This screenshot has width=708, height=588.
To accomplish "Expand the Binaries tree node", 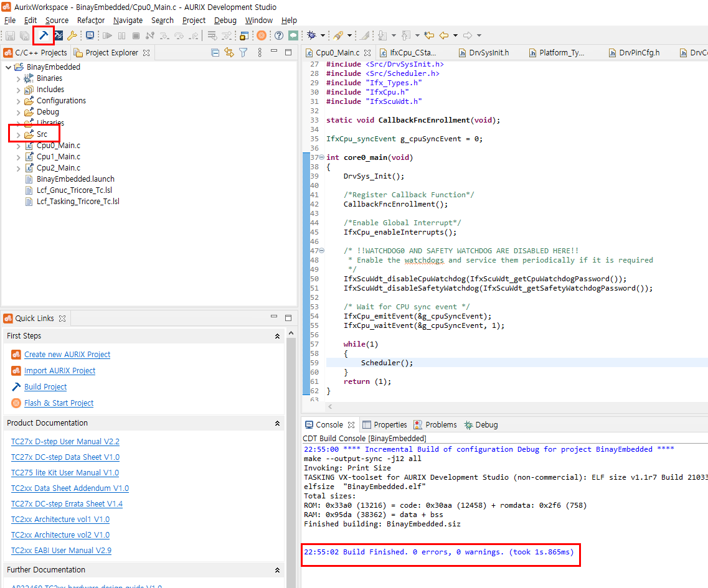I will tap(18, 78).
